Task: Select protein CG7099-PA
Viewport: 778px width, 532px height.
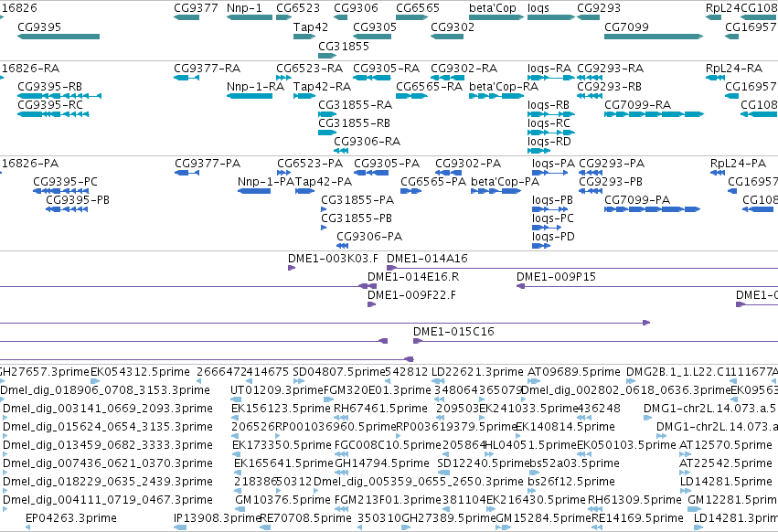Action: click(652, 209)
